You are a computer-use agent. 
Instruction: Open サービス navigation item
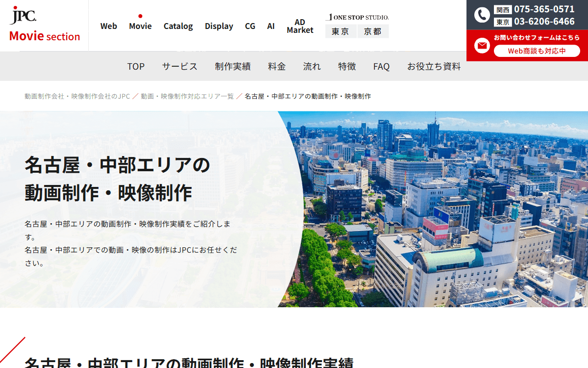pyautogui.click(x=180, y=66)
